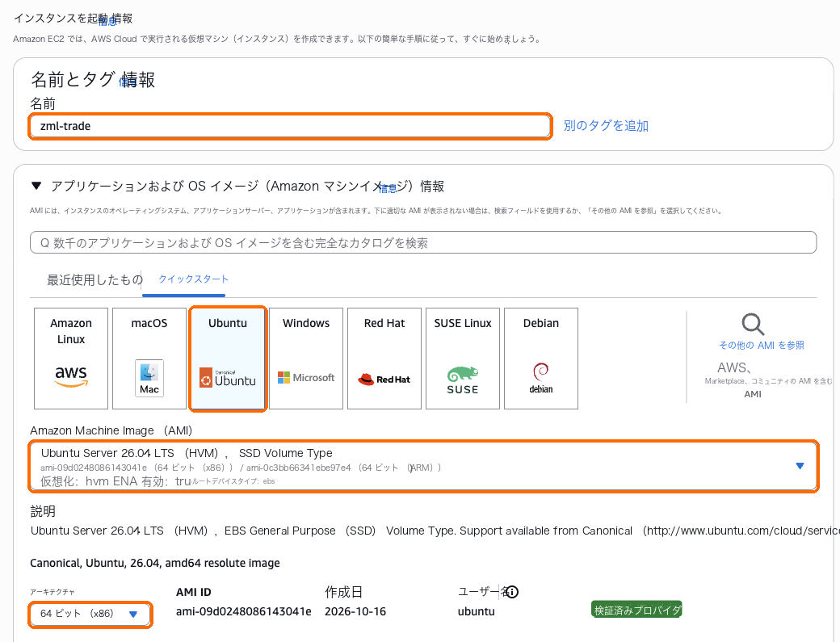
Task: Switch to the 'クイックスタート' tab
Action: (193, 279)
